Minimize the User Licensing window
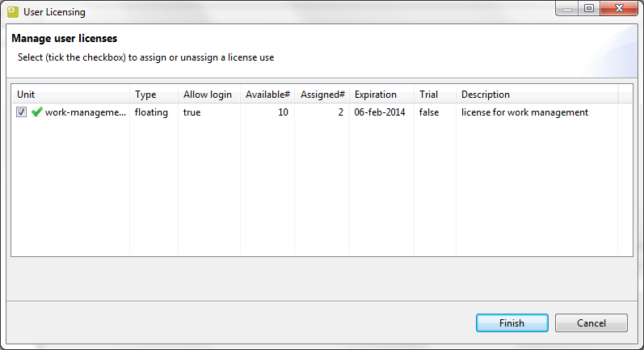Image resolution: width=644 pixels, height=350 pixels. [567, 10]
